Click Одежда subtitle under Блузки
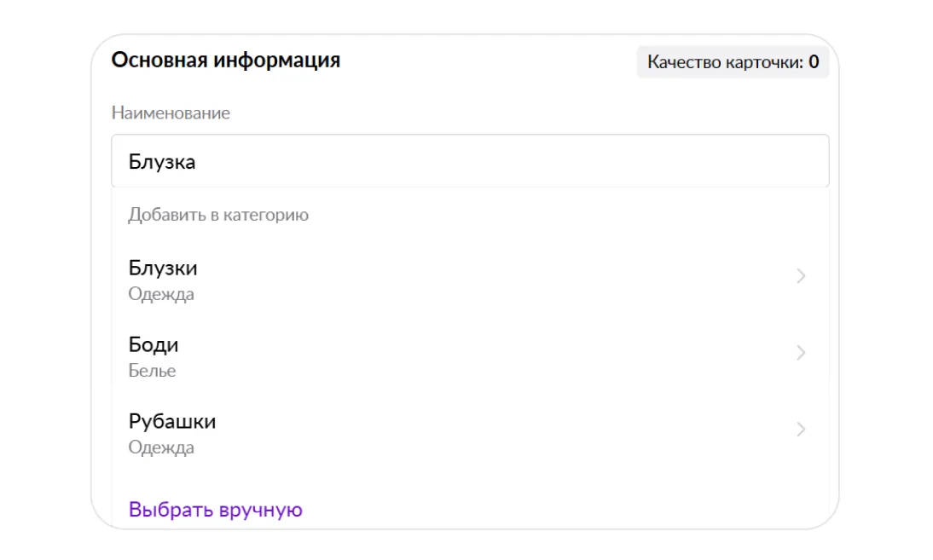Image resolution: width=933 pixels, height=560 pixels. point(161,295)
